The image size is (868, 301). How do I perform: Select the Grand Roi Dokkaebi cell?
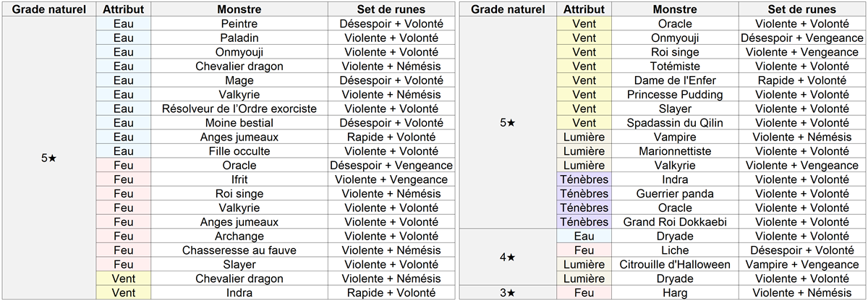pos(675,222)
